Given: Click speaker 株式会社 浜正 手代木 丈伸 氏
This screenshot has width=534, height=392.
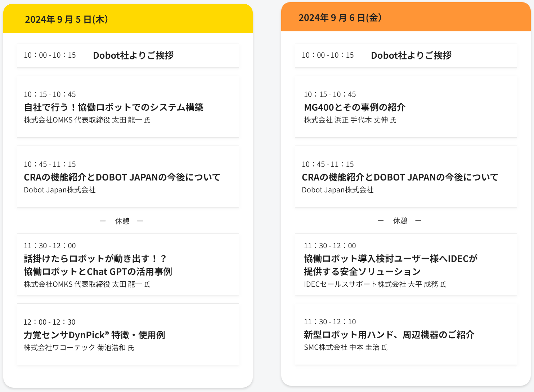Looking at the screenshot, I should pyautogui.click(x=350, y=120).
